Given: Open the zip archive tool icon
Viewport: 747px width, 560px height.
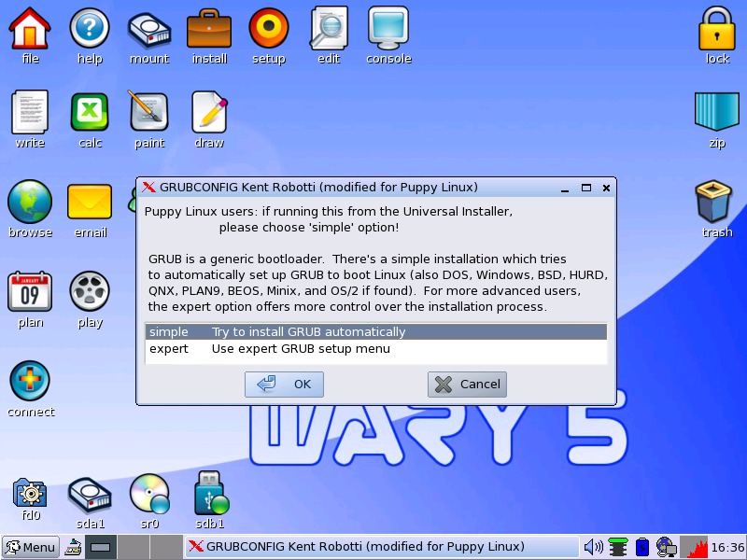Looking at the screenshot, I should [717, 111].
